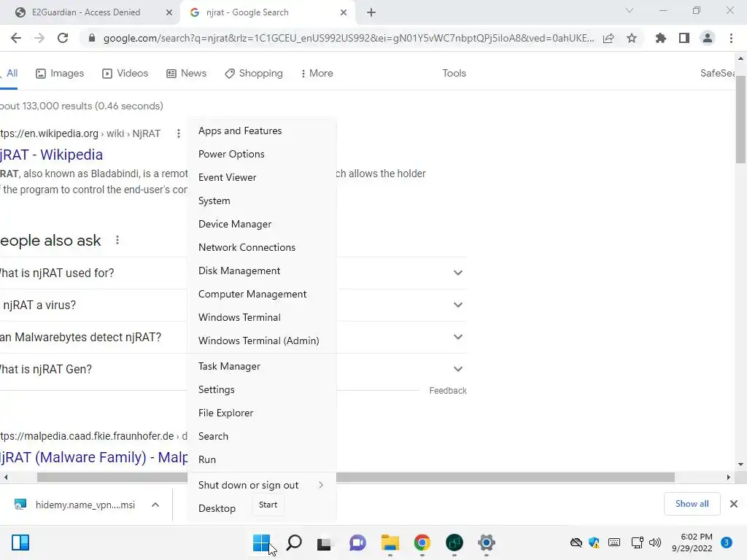Click the horizontal page scrollbar thumb
Image resolution: width=747 pixels, height=560 pixels.
(x=356, y=477)
